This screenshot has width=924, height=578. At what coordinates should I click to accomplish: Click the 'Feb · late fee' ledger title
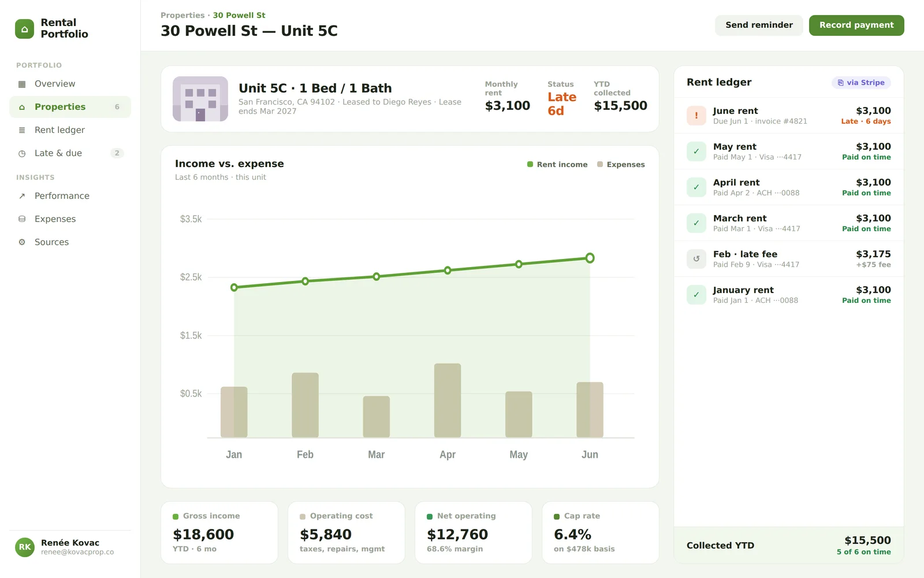point(745,254)
